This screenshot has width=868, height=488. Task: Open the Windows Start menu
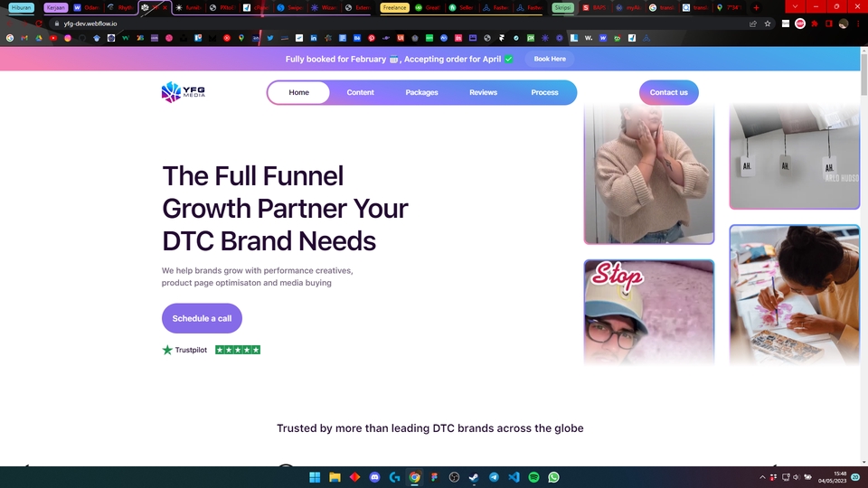pyautogui.click(x=315, y=477)
